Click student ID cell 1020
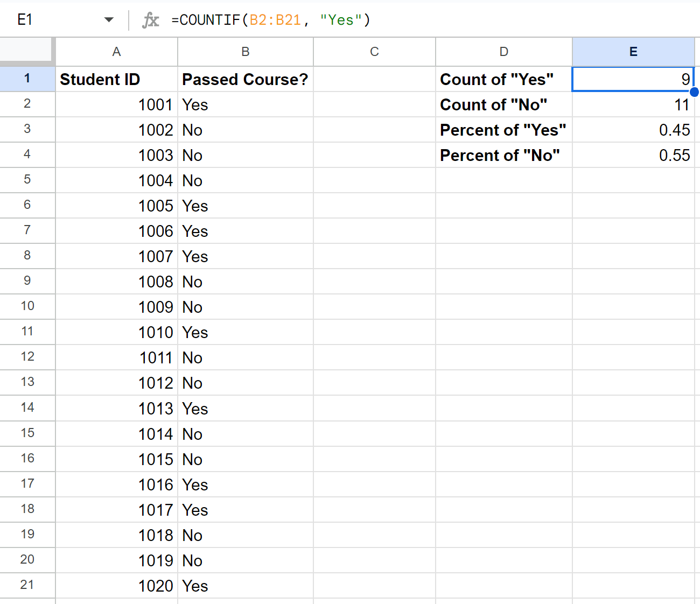The height and width of the screenshot is (604, 700). coord(116,586)
